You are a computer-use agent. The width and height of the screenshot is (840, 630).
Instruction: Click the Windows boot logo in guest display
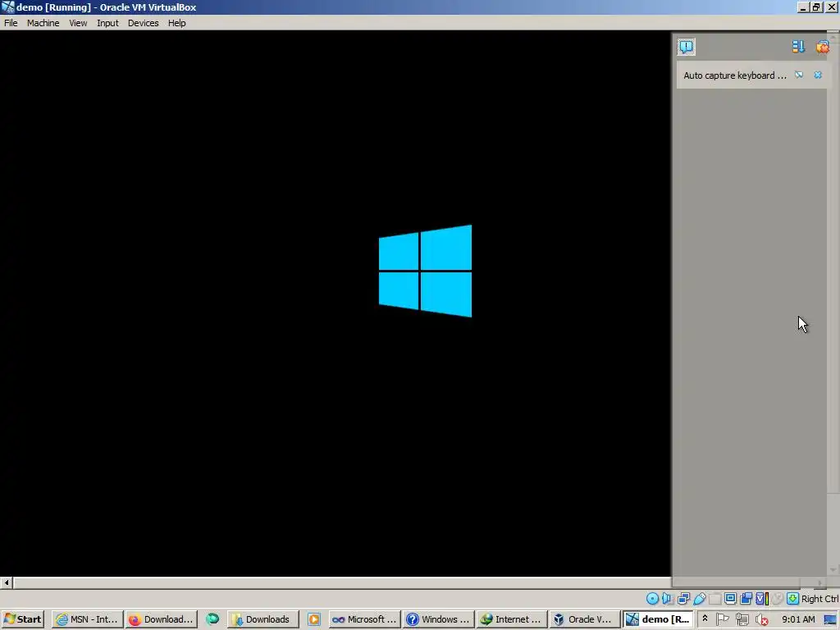coord(426,271)
